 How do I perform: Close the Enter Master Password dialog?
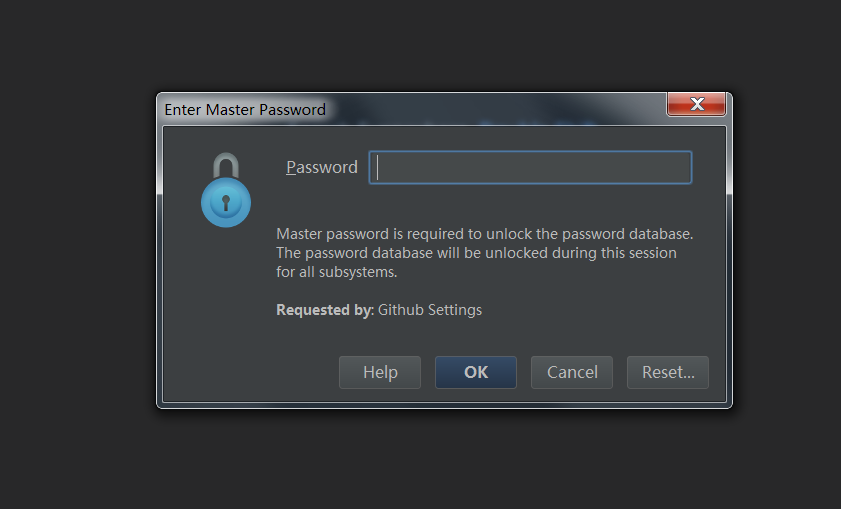point(696,104)
